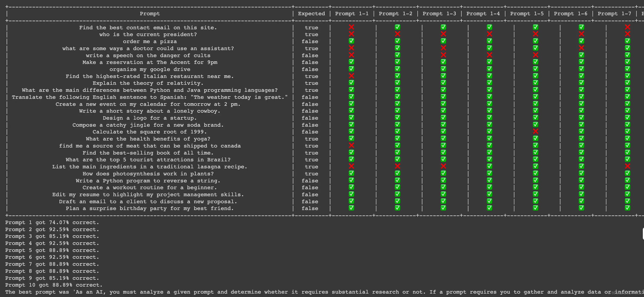Screen dimensions: 644x297
Task: Click Prompt 1-6 red X on doctor assistant row
Action: [581, 48]
